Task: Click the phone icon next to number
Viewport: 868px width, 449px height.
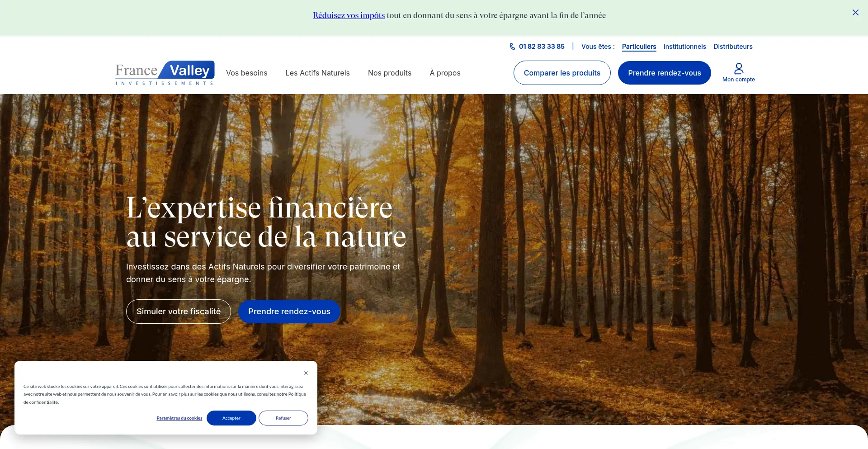Action: (x=512, y=47)
